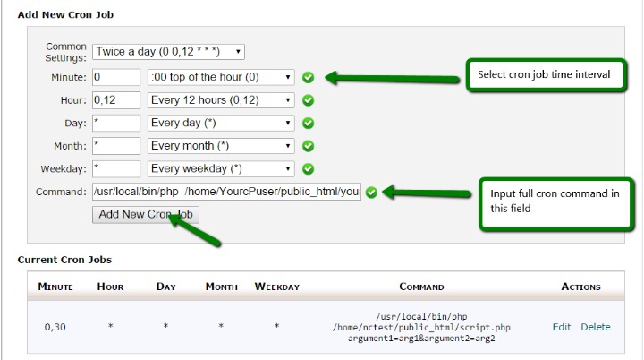Select the Command input field
Image resolution: width=644 pixels, height=360 pixels.
click(226, 191)
